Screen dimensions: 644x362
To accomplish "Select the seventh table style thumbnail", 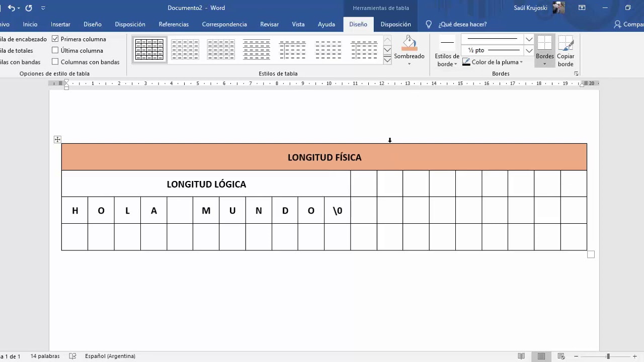I will pyautogui.click(x=364, y=49).
